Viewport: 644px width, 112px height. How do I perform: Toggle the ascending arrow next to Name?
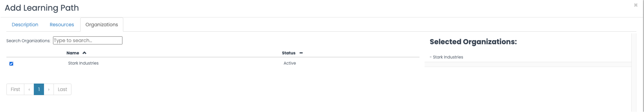pyautogui.click(x=84, y=53)
